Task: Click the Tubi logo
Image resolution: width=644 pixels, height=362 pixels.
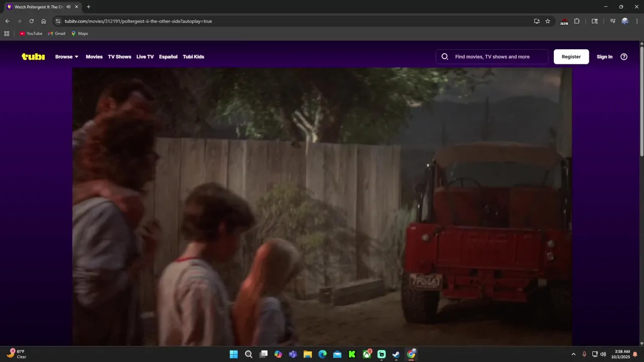Action: pyautogui.click(x=33, y=57)
